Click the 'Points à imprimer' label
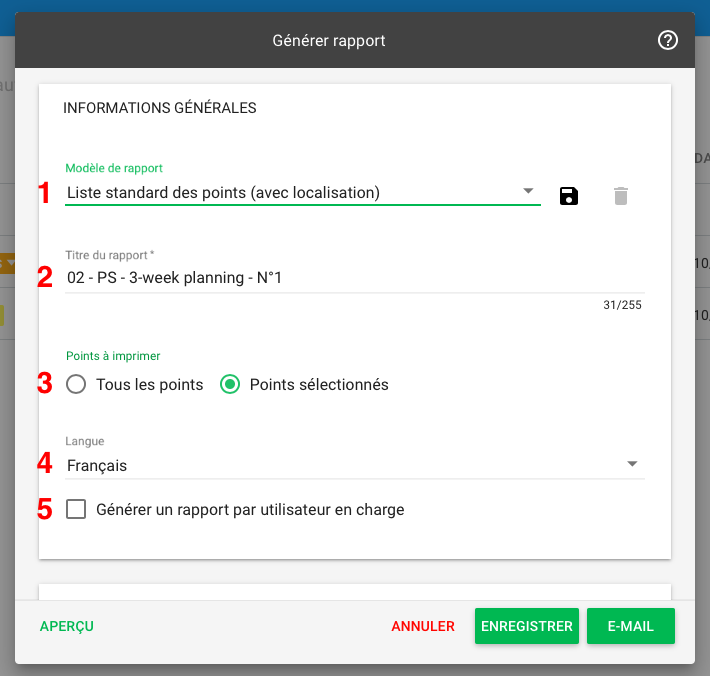Image resolution: width=710 pixels, height=676 pixels. pyautogui.click(x=113, y=356)
